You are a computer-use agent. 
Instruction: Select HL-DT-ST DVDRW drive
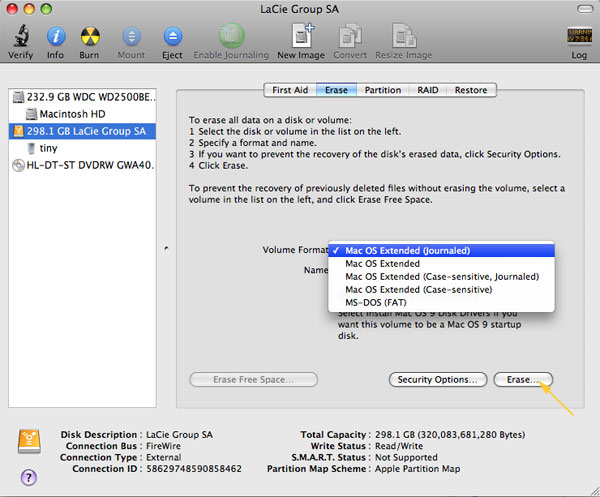point(82,165)
